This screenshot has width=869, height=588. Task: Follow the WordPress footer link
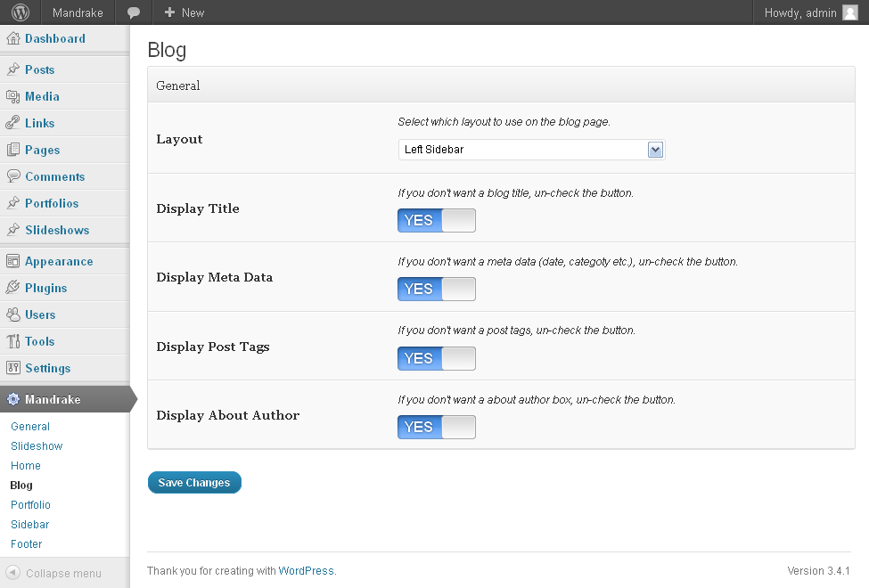pyautogui.click(x=306, y=571)
